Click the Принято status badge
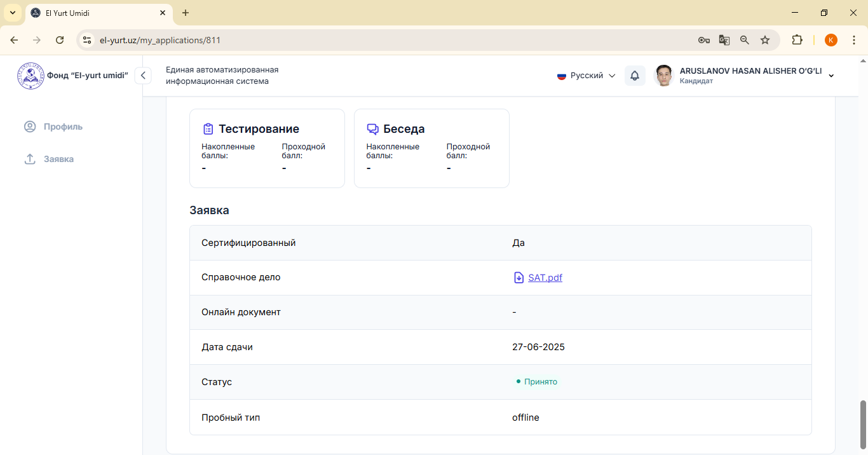The image size is (868, 455). [536, 382]
